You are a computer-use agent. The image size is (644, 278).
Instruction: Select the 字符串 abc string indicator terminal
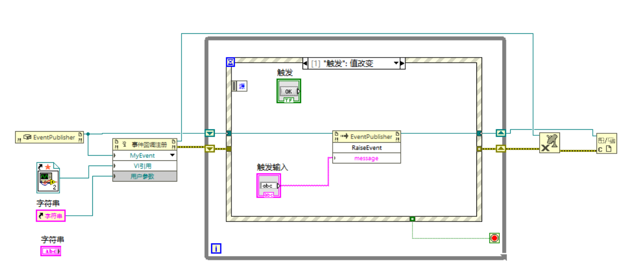click(x=51, y=251)
